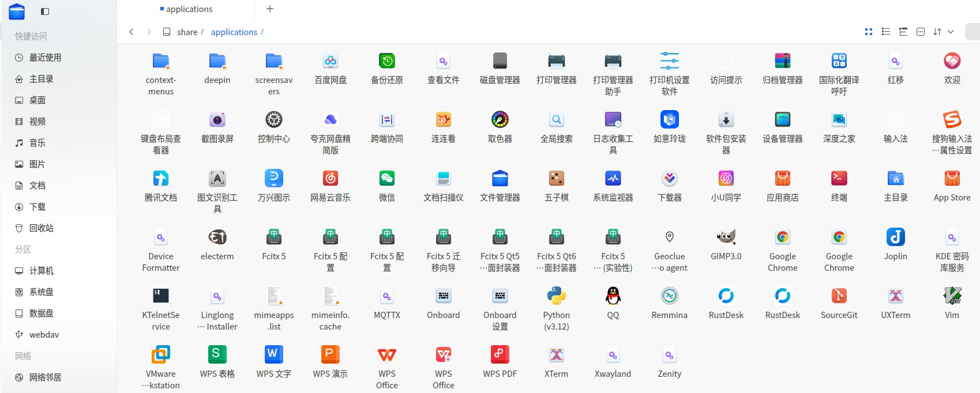Select the 终端 terminal icon
The width and height of the screenshot is (980, 393).
click(x=839, y=179)
